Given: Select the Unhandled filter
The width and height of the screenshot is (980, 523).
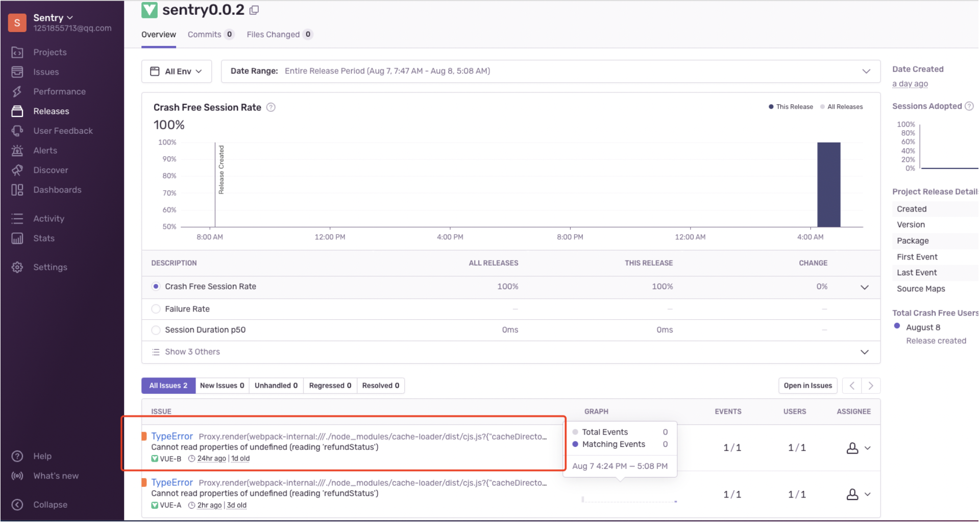Looking at the screenshot, I should point(276,386).
